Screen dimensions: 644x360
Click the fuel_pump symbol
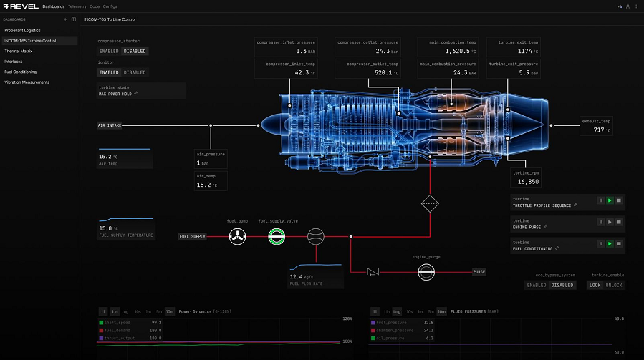coord(237,236)
